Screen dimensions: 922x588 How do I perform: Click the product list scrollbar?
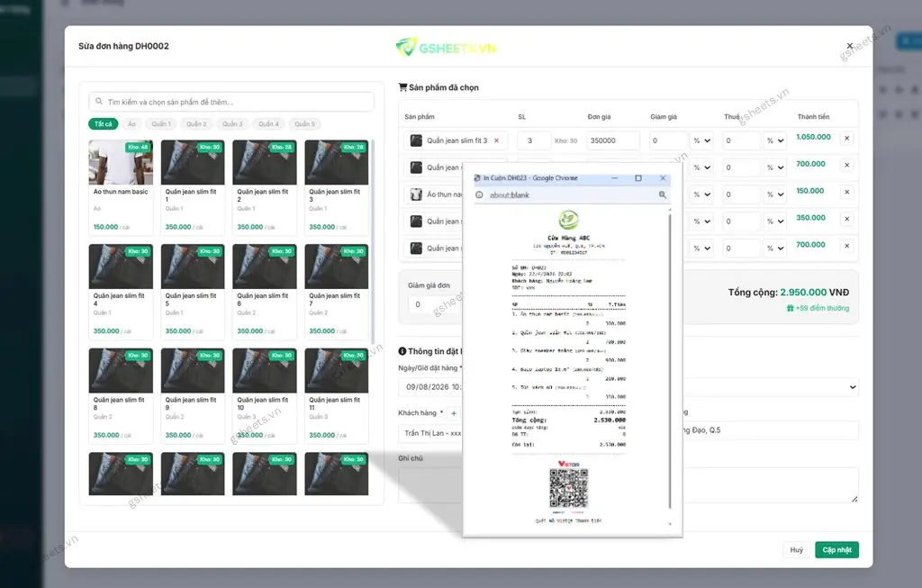coord(373,241)
